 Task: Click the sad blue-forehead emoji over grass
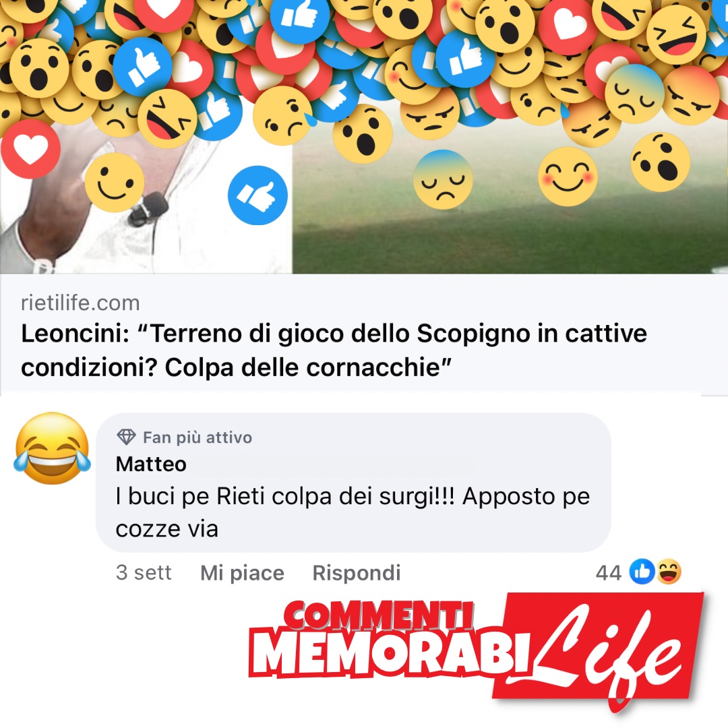click(443, 180)
